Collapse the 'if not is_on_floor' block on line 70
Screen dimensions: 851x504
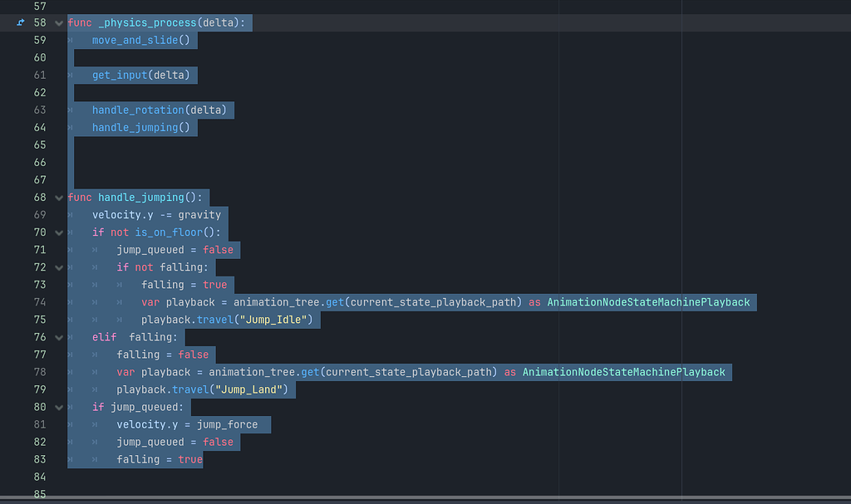point(58,232)
